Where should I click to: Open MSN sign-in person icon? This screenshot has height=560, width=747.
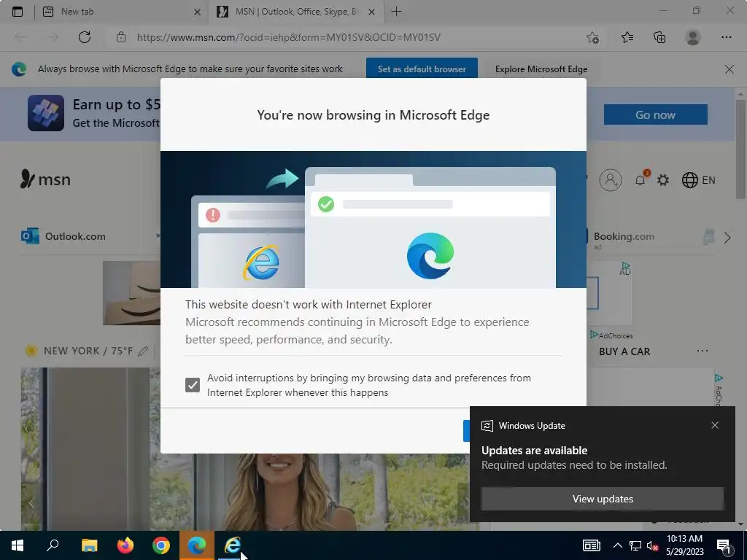pyautogui.click(x=611, y=180)
